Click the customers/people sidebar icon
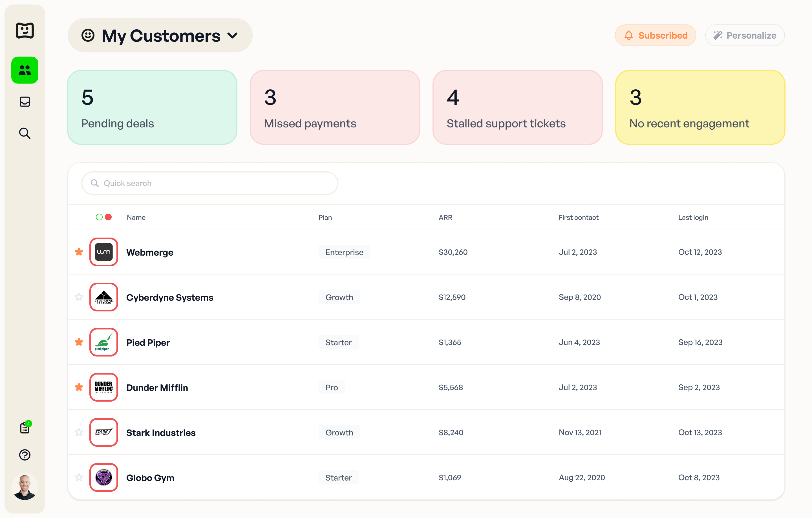Viewport: 812px width, 518px height. pos(25,70)
